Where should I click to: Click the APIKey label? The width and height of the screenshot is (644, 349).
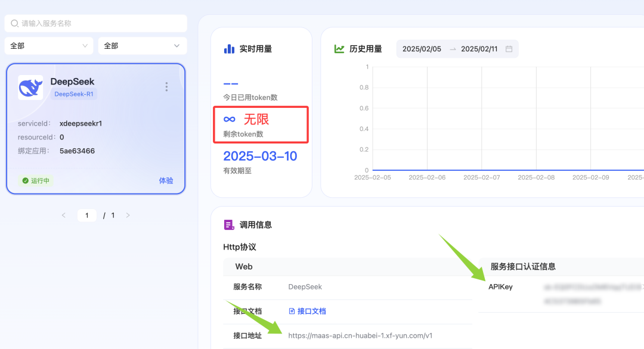(500, 286)
